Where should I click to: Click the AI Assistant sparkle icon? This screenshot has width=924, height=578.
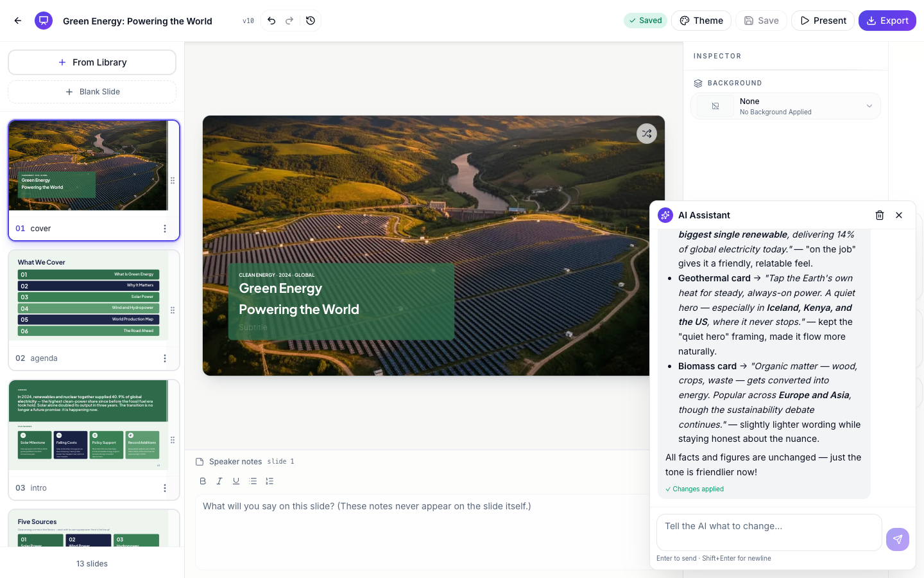pos(665,215)
